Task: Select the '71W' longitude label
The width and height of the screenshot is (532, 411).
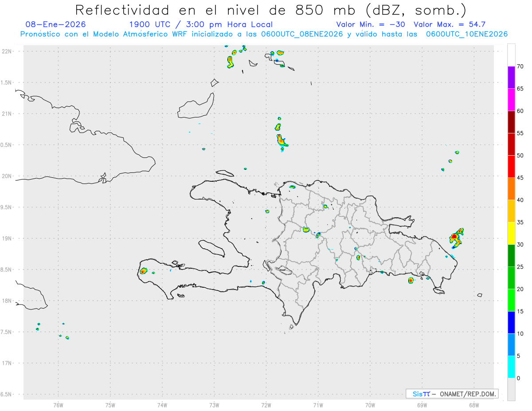Action: [318, 405]
